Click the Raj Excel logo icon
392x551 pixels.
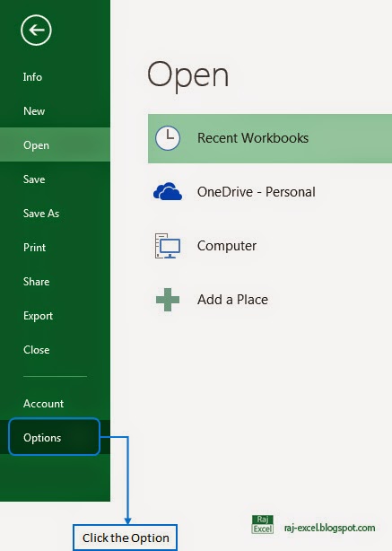point(263,525)
